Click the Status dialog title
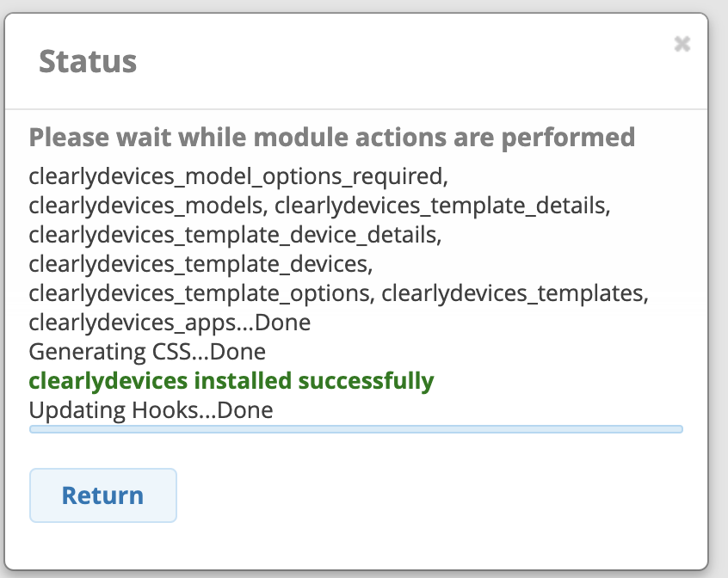This screenshot has height=578, width=728. coord(88,61)
